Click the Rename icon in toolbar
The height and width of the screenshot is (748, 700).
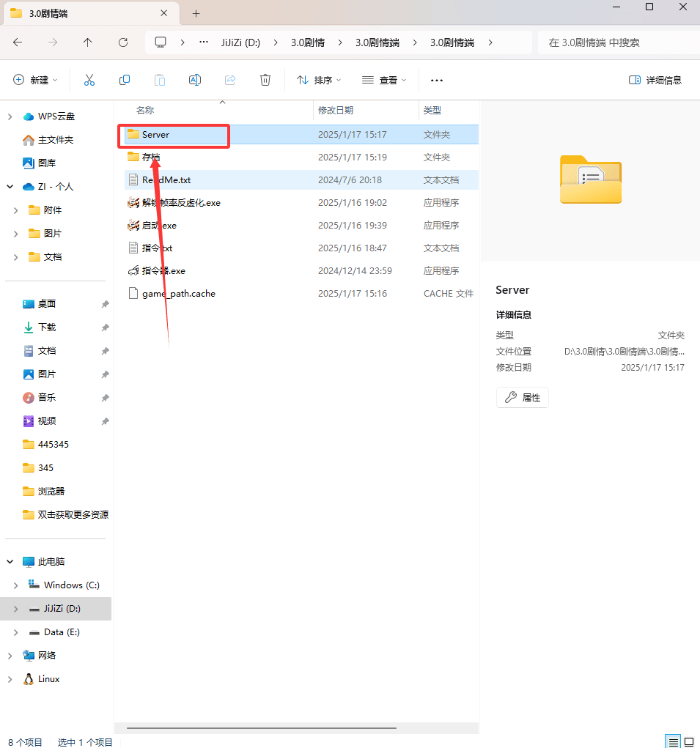point(195,80)
